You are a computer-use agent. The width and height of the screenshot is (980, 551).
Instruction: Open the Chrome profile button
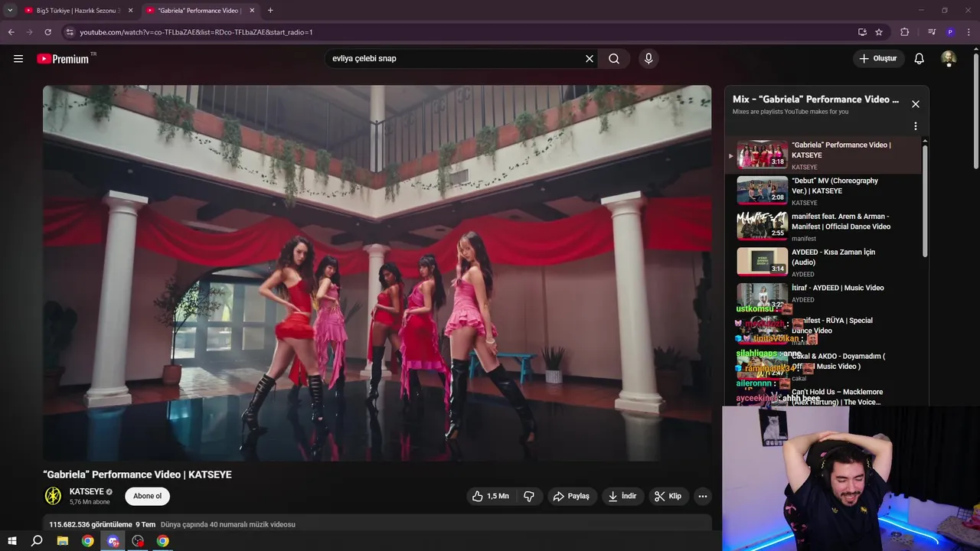pos(950,32)
